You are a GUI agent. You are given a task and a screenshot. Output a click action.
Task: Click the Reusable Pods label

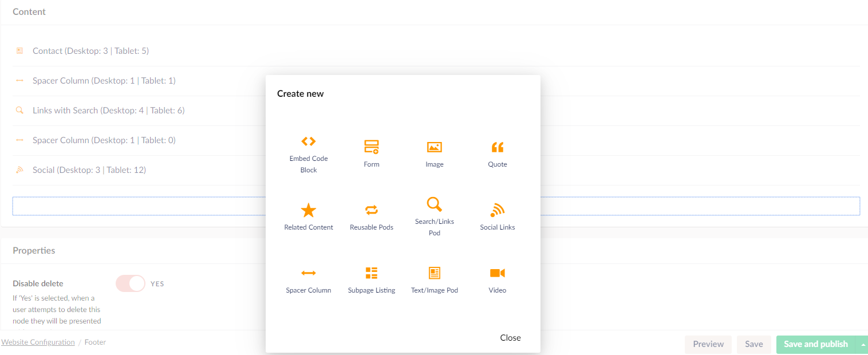[372, 227]
